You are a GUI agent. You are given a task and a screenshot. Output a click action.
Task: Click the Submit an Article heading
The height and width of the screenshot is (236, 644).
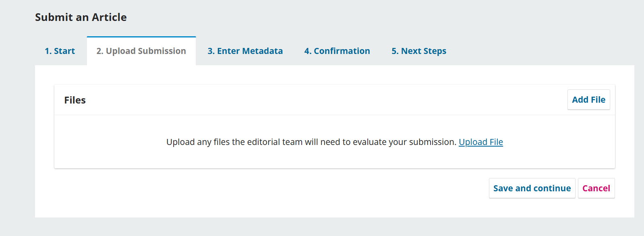click(x=81, y=17)
